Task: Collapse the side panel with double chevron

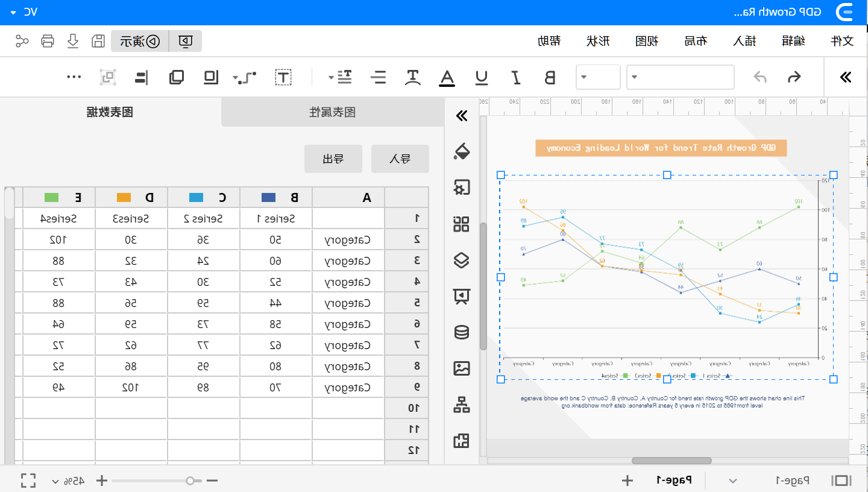Action: click(x=462, y=116)
